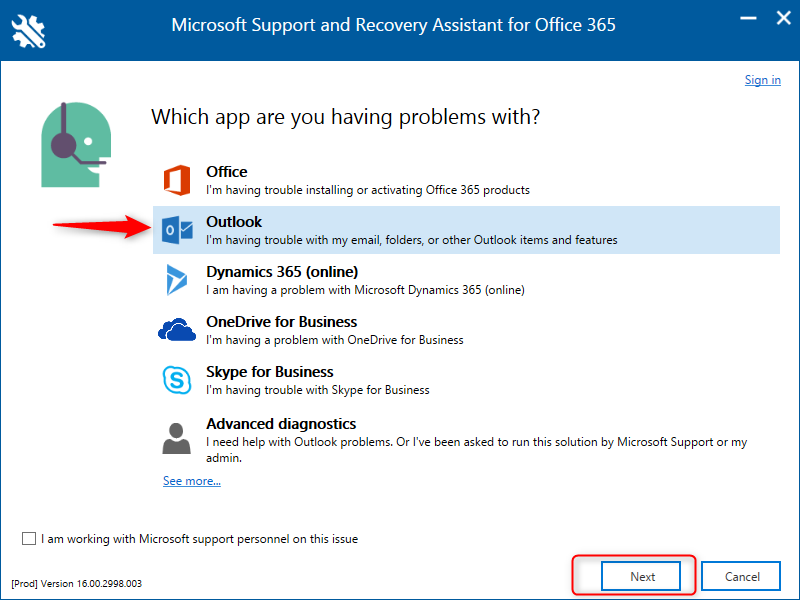Image resolution: width=800 pixels, height=600 pixels.
Task: Click the Office logo icon
Action: [x=177, y=180]
